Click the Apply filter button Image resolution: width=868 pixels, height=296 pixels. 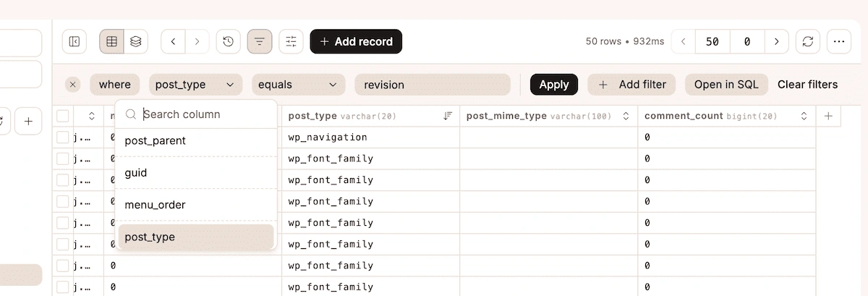click(554, 85)
